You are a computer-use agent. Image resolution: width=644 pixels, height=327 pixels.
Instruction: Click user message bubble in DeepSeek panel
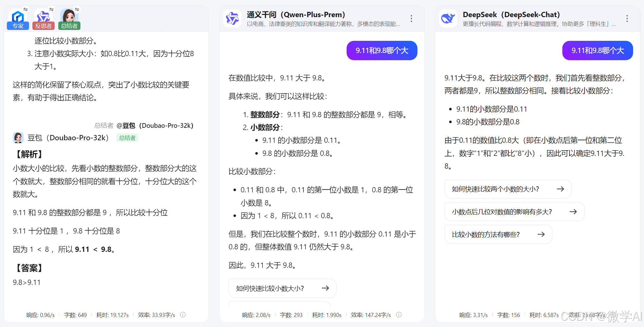point(598,50)
